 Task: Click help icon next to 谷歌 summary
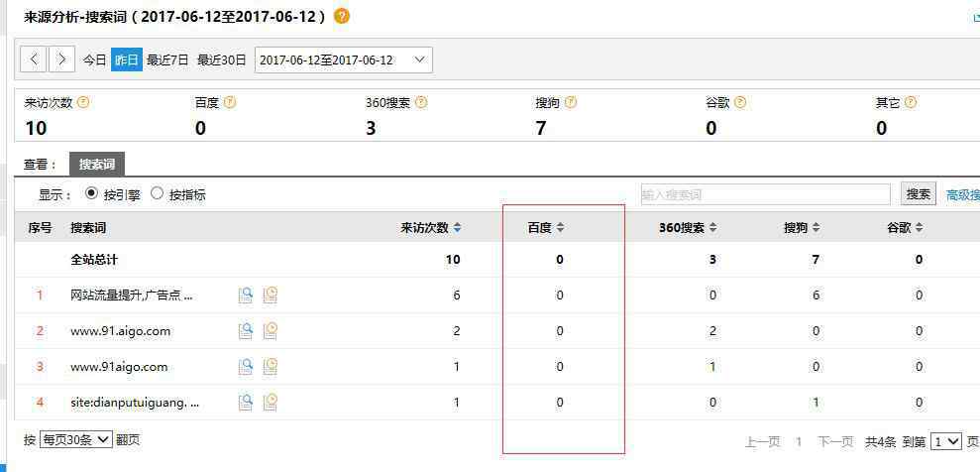pyautogui.click(x=740, y=102)
